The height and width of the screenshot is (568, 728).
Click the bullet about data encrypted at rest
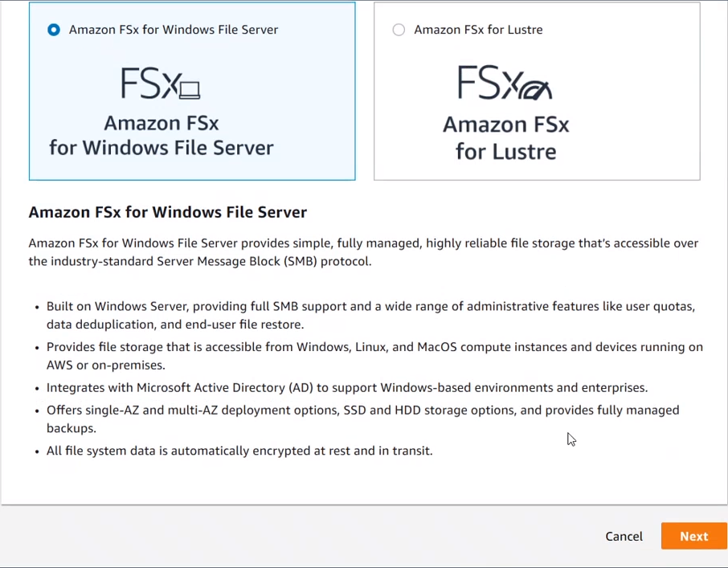click(x=239, y=451)
